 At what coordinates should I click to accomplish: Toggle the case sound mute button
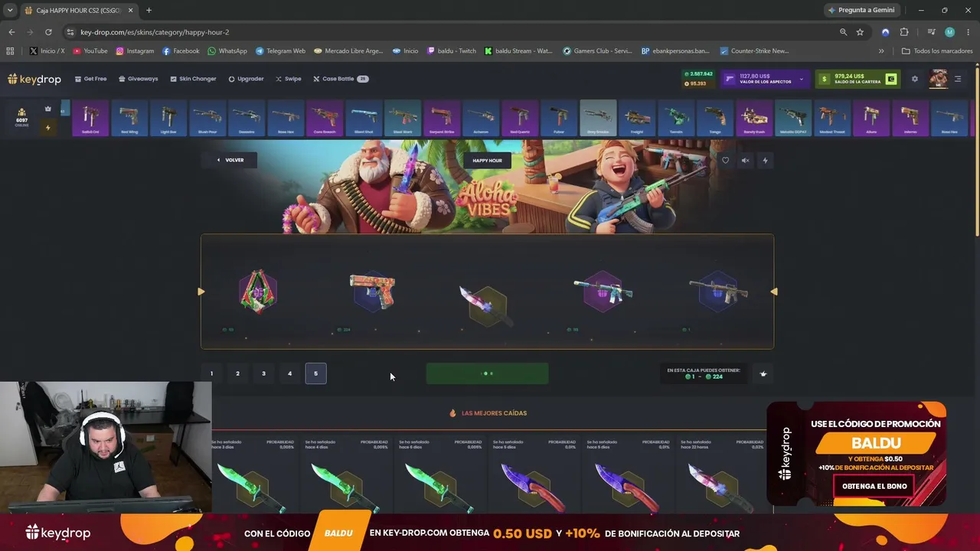coord(745,160)
